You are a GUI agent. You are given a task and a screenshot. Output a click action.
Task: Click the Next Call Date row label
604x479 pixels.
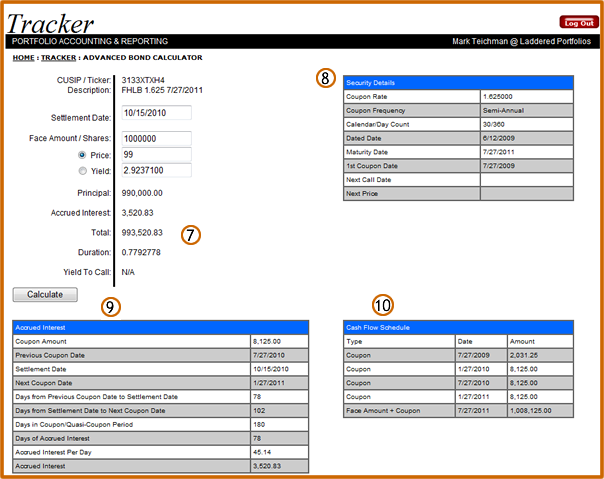coord(369,180)
